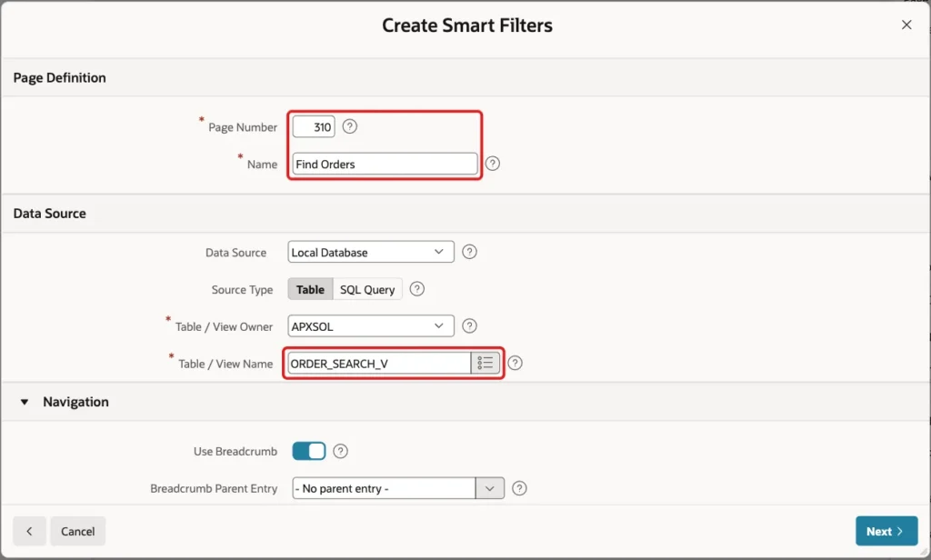This screenshot has height=560, width=931.
Task: Toggle the Use Breadcrumb switch
Action: coord(309,451)
